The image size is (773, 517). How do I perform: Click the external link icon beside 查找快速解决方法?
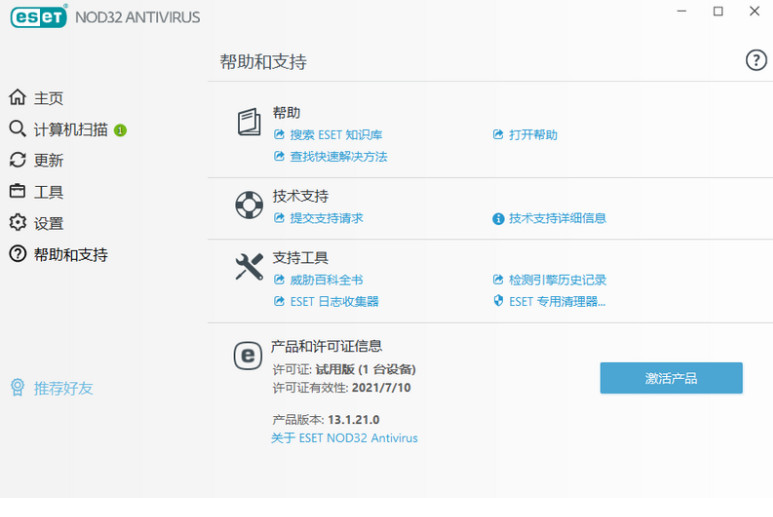(279, 156)
